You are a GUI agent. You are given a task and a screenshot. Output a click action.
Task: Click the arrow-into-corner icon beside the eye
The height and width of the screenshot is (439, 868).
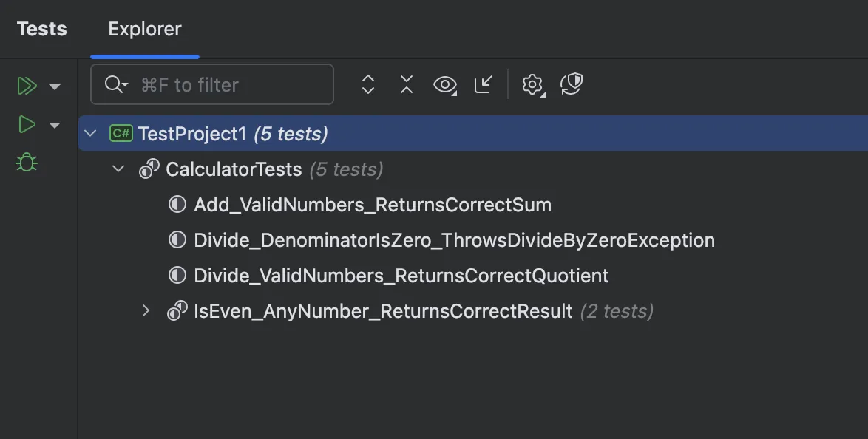483,84
